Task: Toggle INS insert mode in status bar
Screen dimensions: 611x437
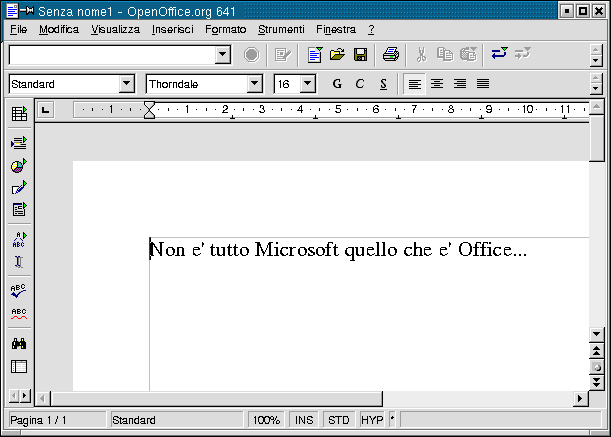Action: (x=304, y=420)
